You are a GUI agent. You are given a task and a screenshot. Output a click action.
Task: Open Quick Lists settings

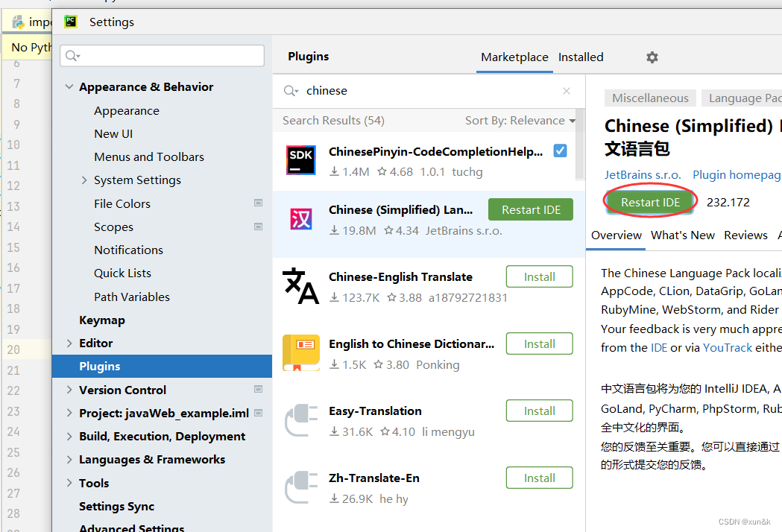[123, 273]
